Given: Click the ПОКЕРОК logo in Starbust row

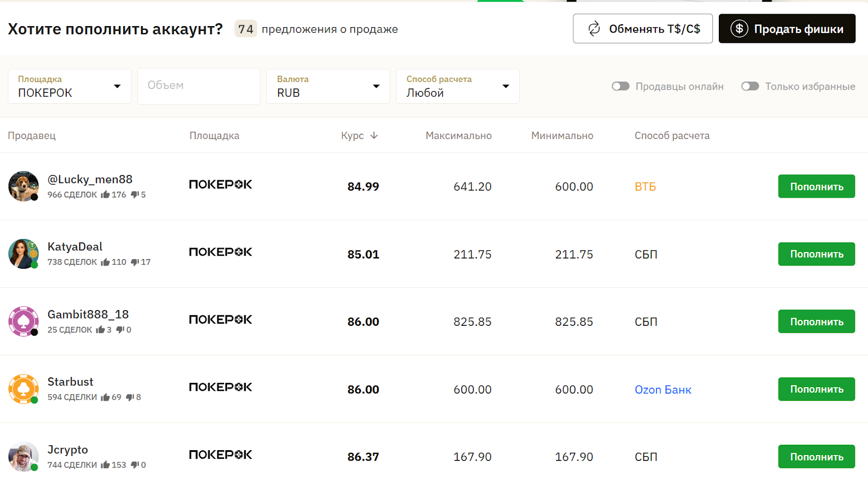Looking at the screenshot, I should [x=220, y=387].
